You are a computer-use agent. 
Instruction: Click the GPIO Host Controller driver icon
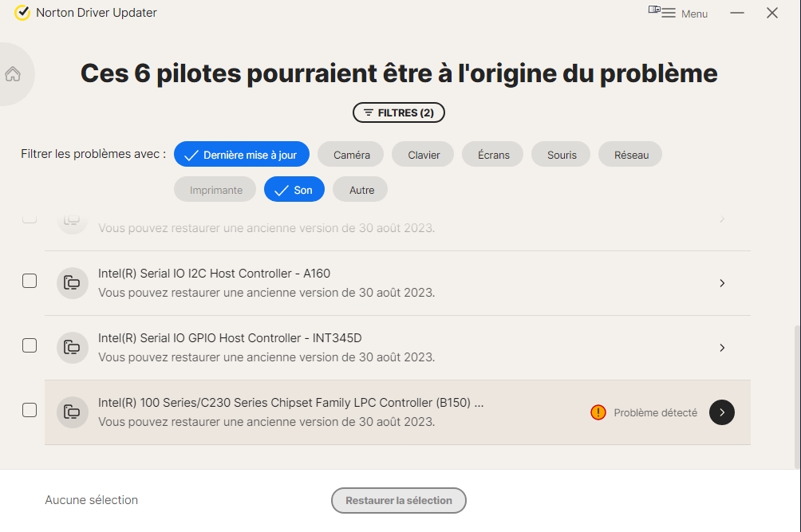click(73, 347)
